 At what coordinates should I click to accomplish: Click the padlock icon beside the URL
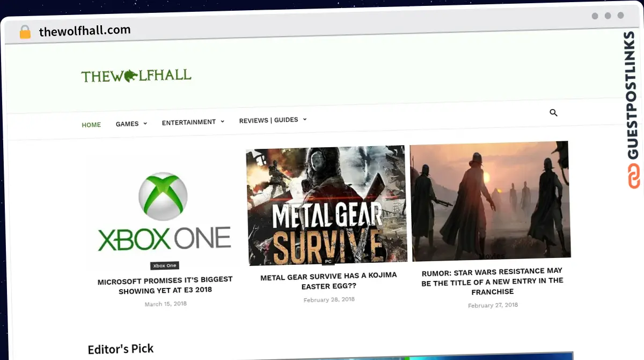click(25, 32)
